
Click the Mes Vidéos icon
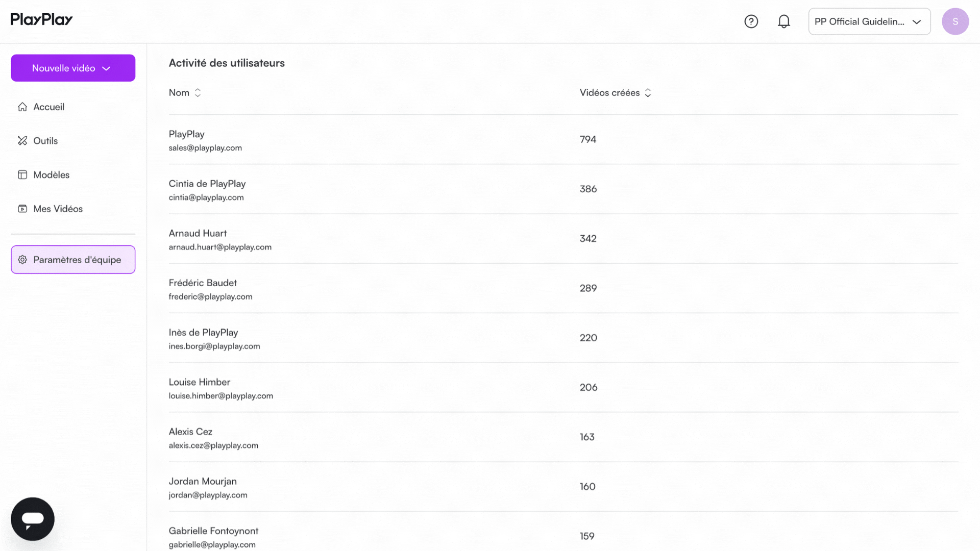coord(22,209)
